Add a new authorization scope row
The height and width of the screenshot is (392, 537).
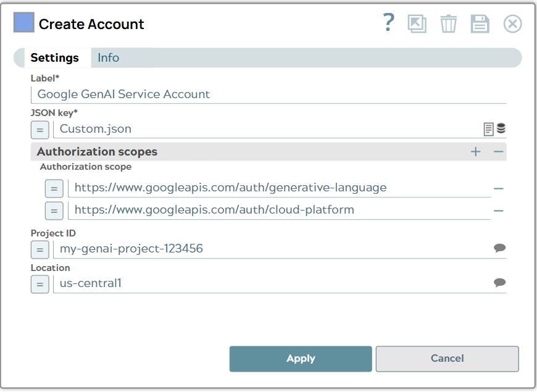coord(475,151)
